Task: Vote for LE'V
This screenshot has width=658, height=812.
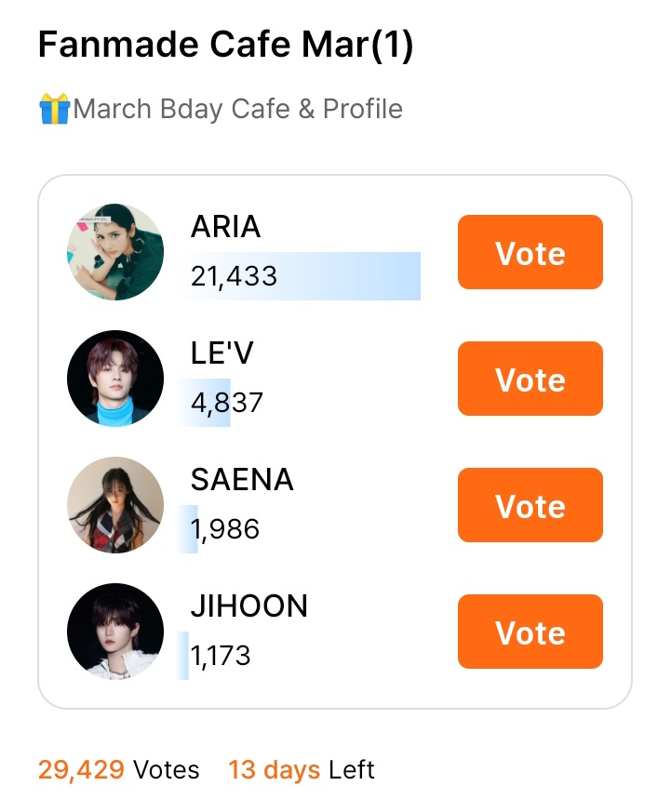Action: tap(530, 378)
